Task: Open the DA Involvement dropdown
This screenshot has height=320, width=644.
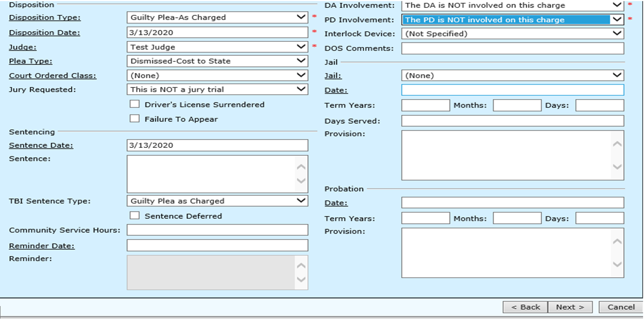Action: 513,6
